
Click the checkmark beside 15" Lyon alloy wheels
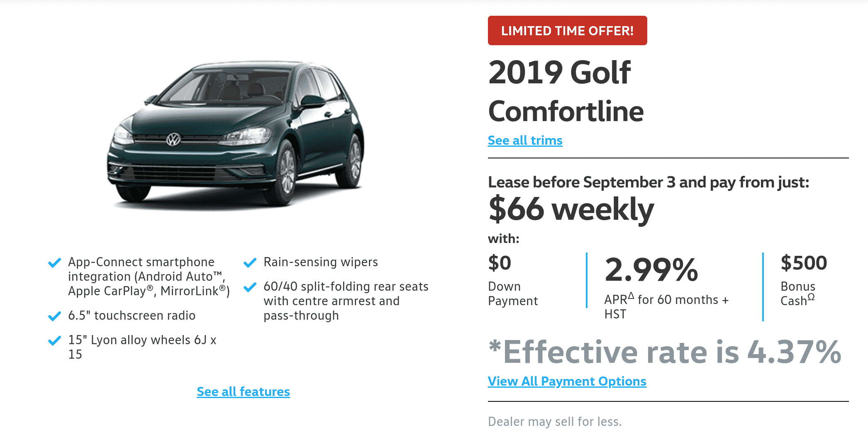point(54,341)
